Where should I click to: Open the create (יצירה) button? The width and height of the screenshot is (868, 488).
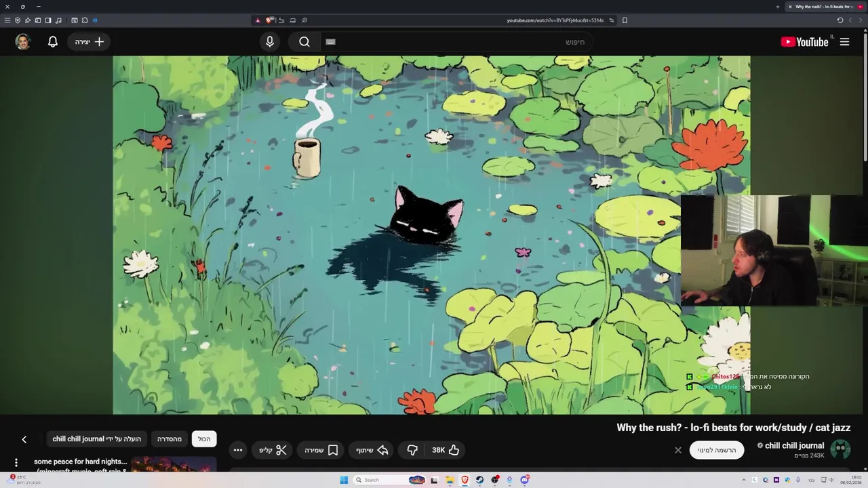click(x=90, y=42)
